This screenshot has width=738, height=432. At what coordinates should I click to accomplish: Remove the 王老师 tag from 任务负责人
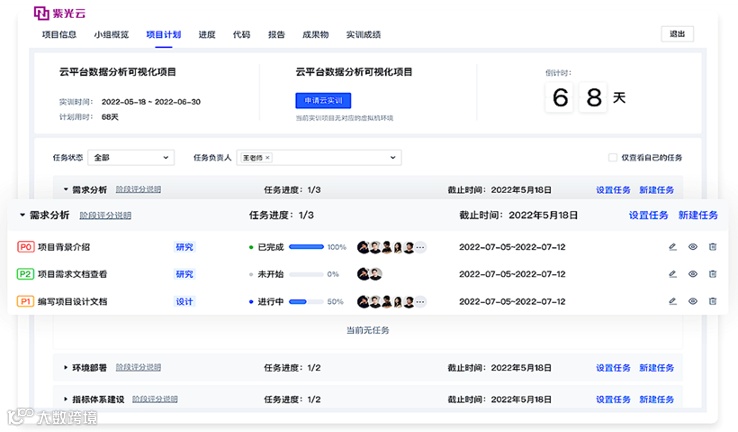(267, 158)
